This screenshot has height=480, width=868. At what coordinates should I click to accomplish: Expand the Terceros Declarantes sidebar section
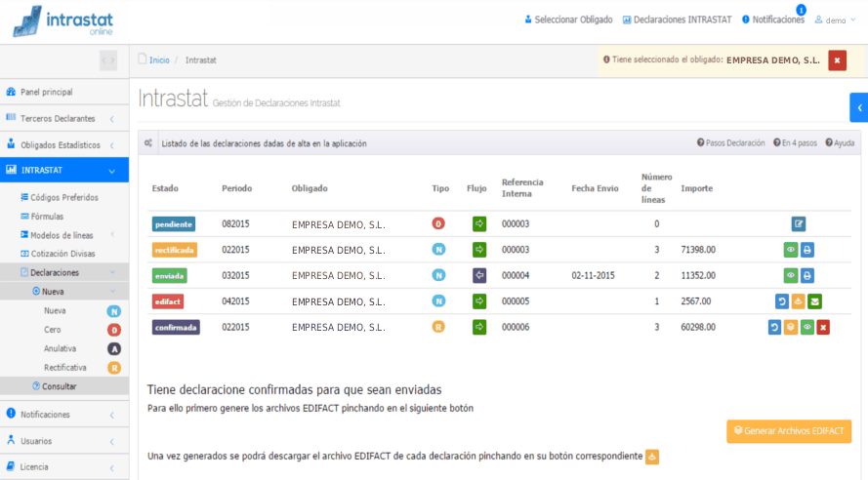tap(64, 118)
